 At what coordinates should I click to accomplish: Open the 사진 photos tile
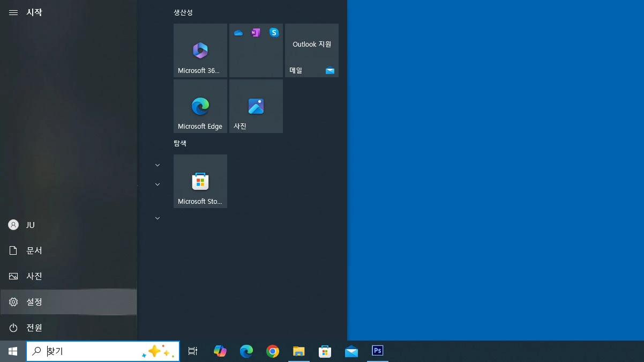point(256,106)
